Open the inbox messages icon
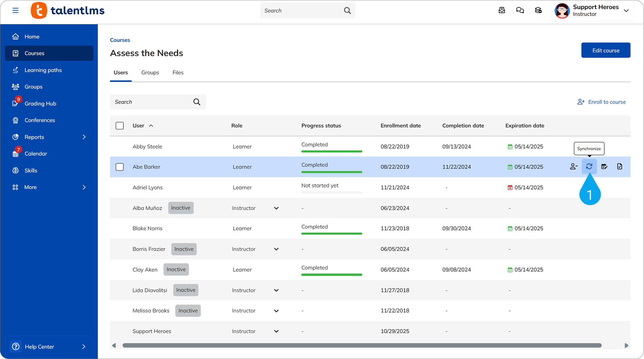This screenshot has height=359, width=644. pos(502,11)
